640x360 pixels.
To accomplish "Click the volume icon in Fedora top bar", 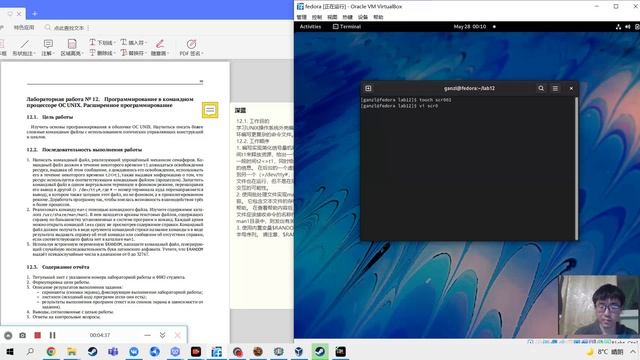I will pyautogui.click(x=628, y=27).
